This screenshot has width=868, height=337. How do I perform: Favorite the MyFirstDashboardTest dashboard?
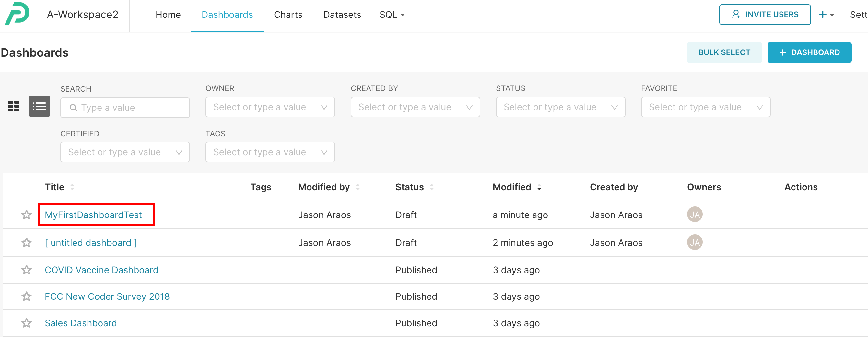[x=26, y=214]
